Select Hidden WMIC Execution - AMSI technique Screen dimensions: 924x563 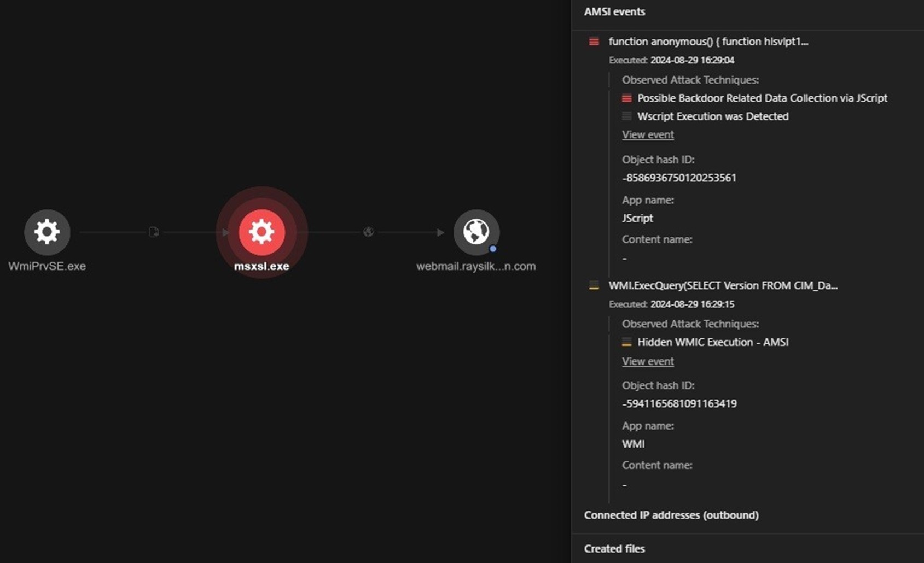712,342
